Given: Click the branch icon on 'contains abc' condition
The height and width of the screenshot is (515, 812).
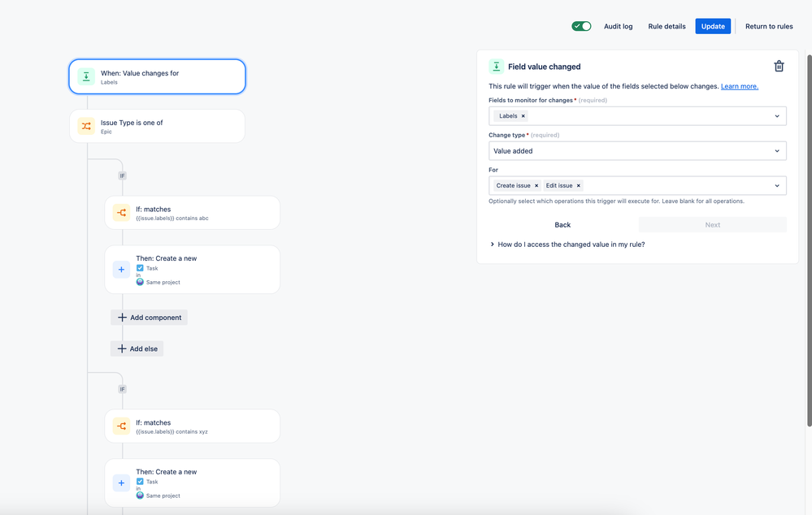Looking at the screenshot, I should [121, 213].
